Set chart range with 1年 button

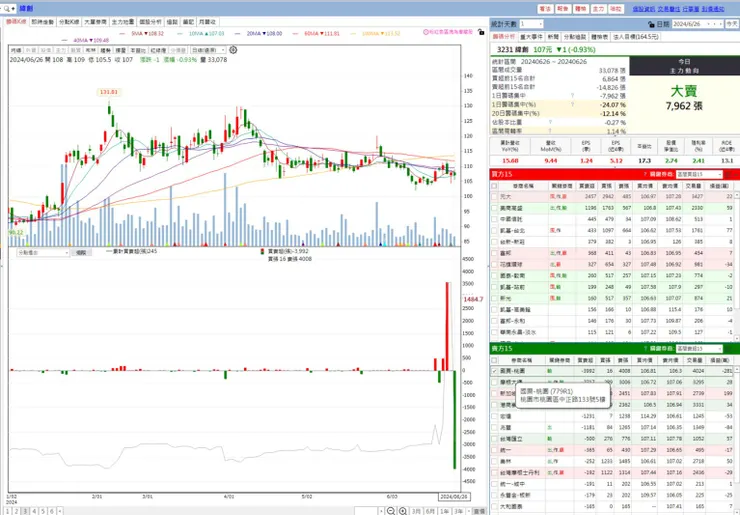444,511
